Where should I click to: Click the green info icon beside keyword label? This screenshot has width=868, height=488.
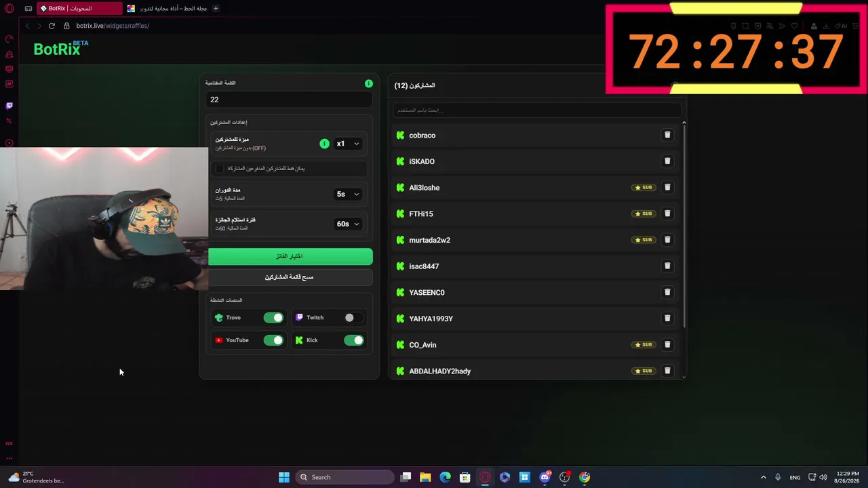click(369, 83)
